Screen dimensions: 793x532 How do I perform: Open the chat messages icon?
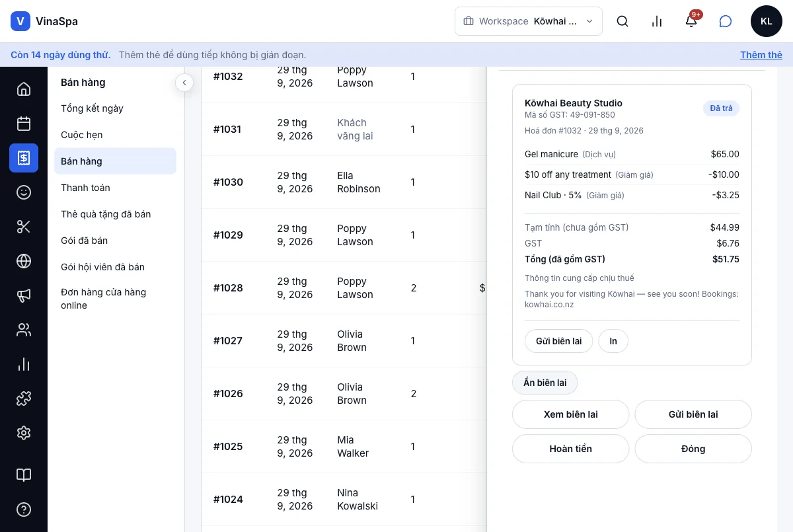(x=726, y=21)
